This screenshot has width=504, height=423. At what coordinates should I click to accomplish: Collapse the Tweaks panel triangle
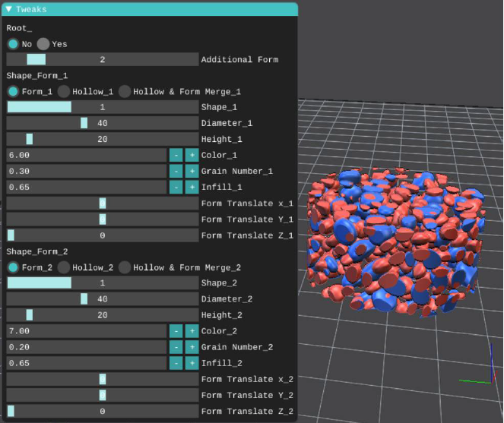pos(9,10)
